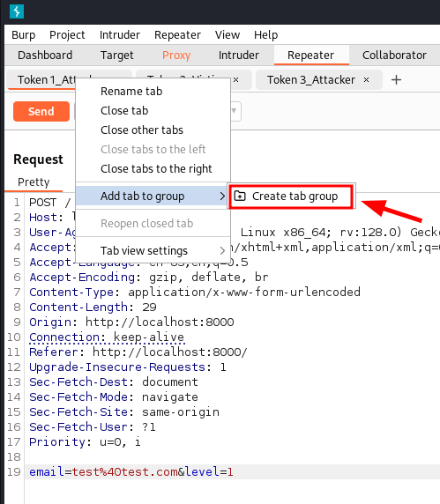Click the Sec-Fetch-Site: same-origin line
Screen dimensions: 440x504
[x=124, y=412]
